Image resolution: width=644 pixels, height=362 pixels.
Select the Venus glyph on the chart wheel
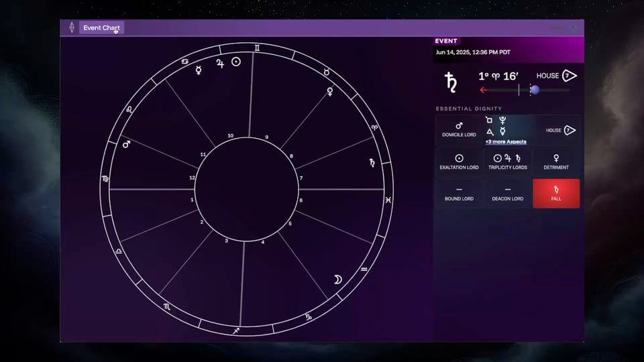click(x=329, y=91)
